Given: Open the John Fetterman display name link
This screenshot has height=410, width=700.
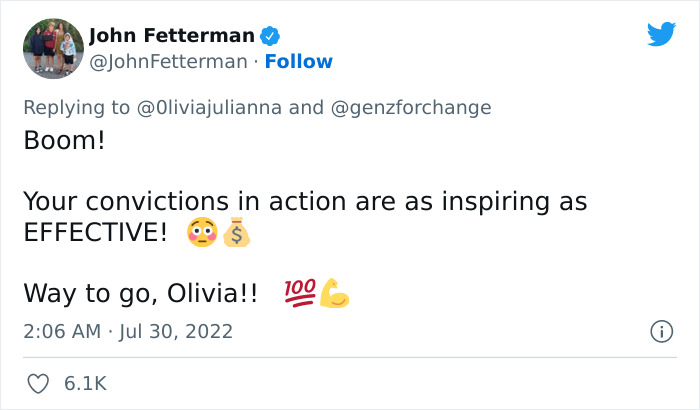Looking at the screenshot, I should point(172,37).
